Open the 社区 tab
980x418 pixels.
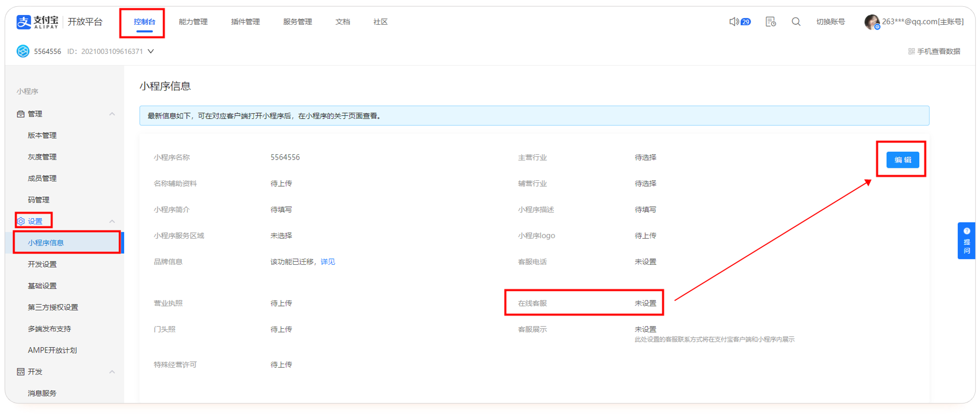[x=380, y=22]
